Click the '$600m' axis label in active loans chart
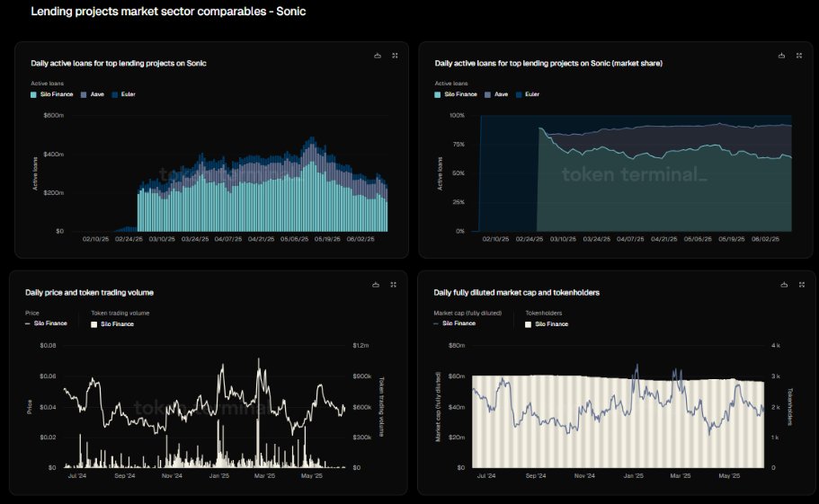The width and height of the screenshot is (819, 504). click(53, 115)
